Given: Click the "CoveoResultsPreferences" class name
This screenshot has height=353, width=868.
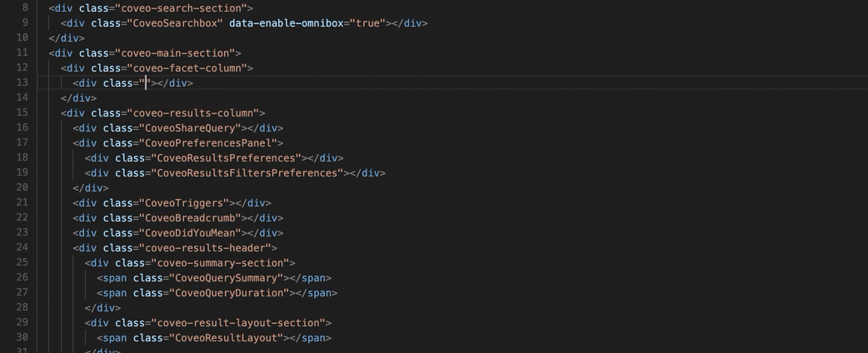Looking at the screenshot, I should coord(226,157).
